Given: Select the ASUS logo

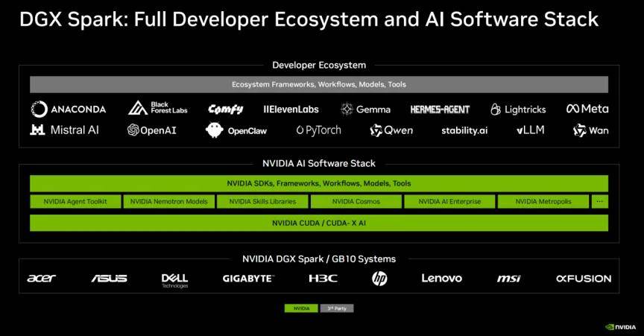Looking at the screenshot, I should click(110, 279).
